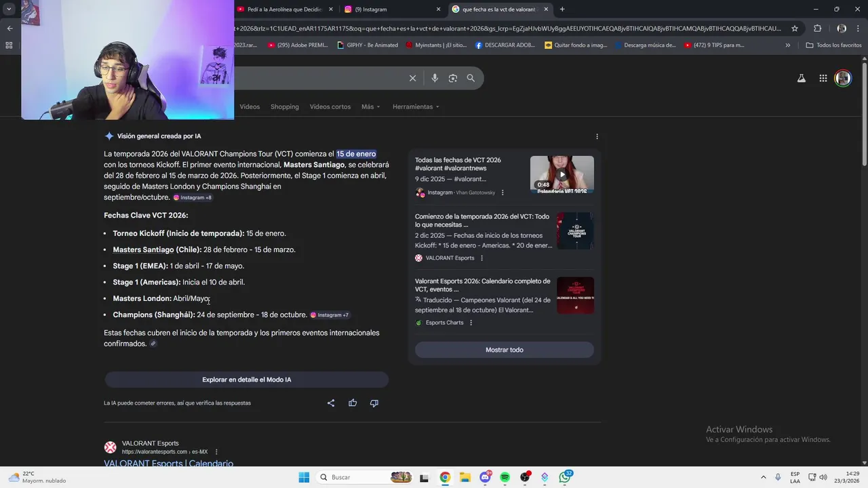Viewport: 868px width, 488px height.
Task: Expand the Más search filter dropdown
Action: pos(370,107)
